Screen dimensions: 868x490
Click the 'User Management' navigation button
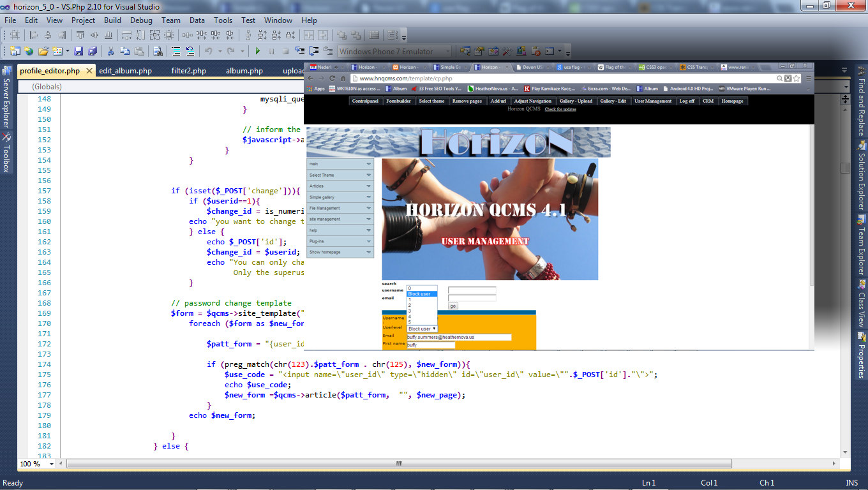(652, 101)
